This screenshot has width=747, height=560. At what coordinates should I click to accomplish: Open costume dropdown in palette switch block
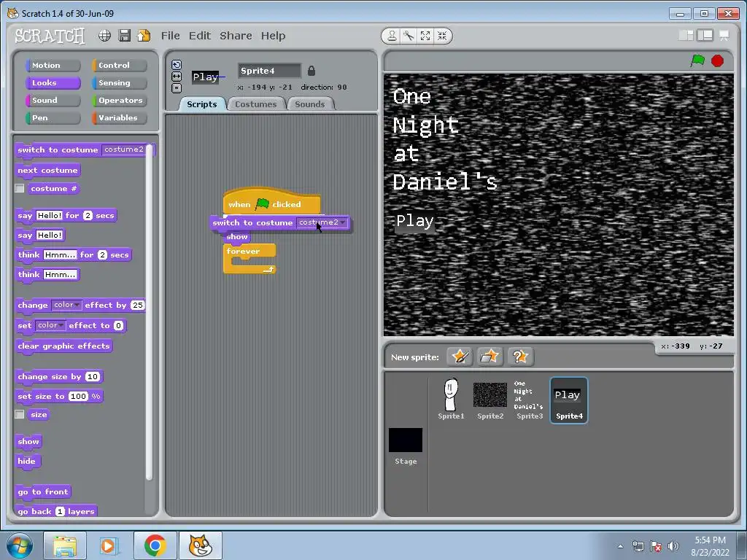(x=124, y=149)
